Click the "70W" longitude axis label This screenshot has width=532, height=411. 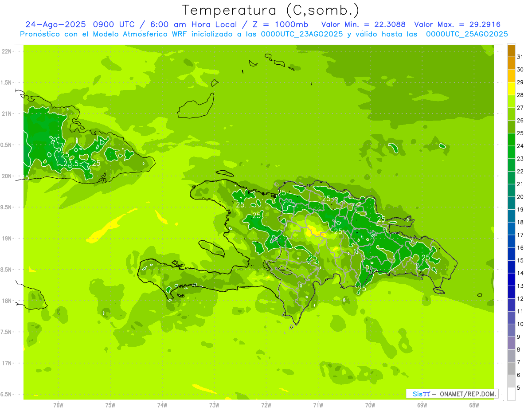point(370,405)
